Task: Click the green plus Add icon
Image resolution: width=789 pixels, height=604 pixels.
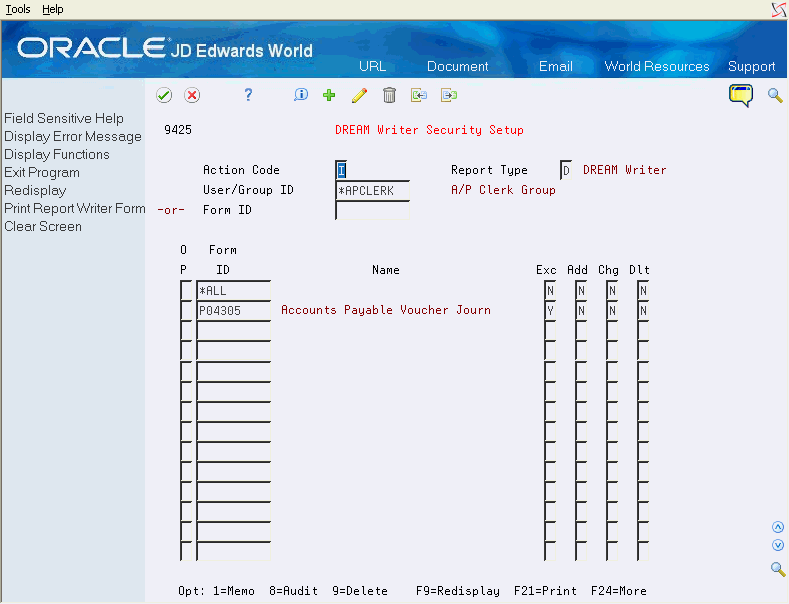Action: 329,95
